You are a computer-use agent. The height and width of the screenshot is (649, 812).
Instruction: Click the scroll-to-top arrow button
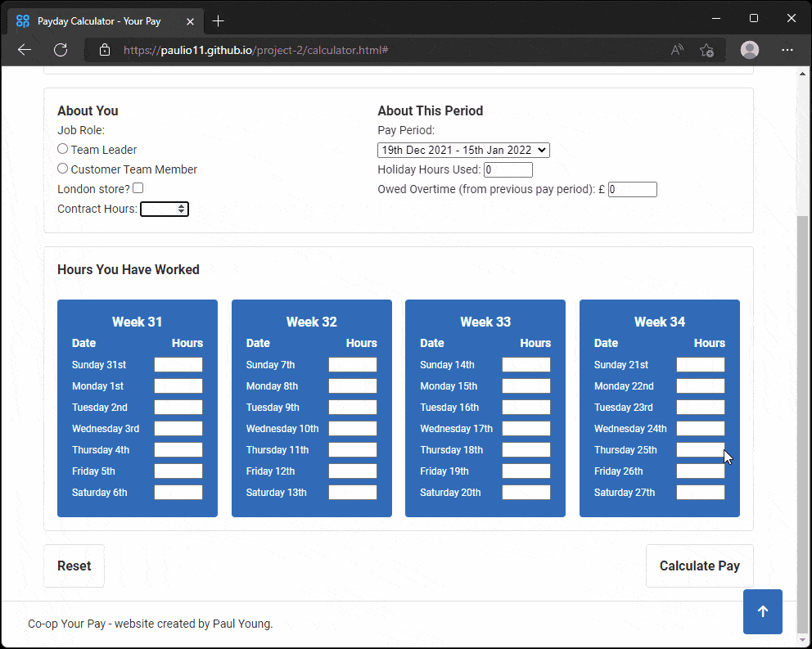tap(762, 611)
